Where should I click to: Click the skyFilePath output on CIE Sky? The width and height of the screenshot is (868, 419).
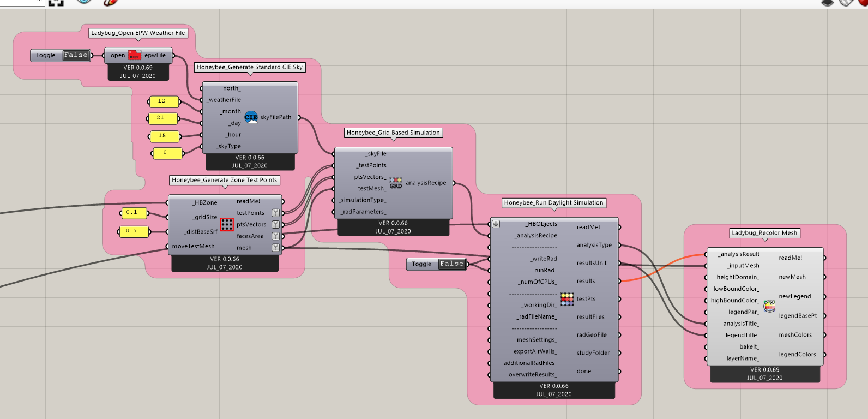pyautogui.click(x=276, y=117)
